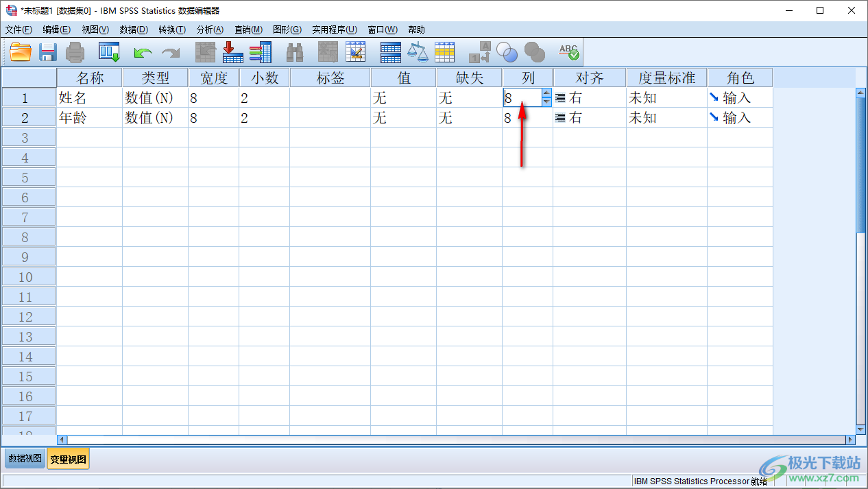Click the 右 alignment cell for 年龄
Viewport: 868px width, 489px height.
click(x=590, y=117)
